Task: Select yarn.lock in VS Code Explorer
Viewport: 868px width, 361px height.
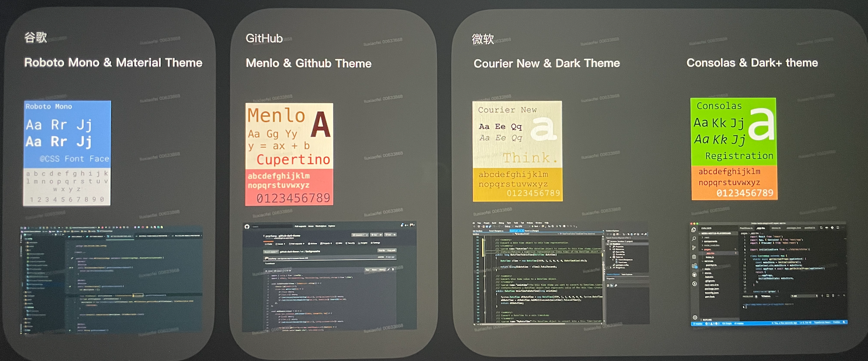Action: tap(710, 297)
